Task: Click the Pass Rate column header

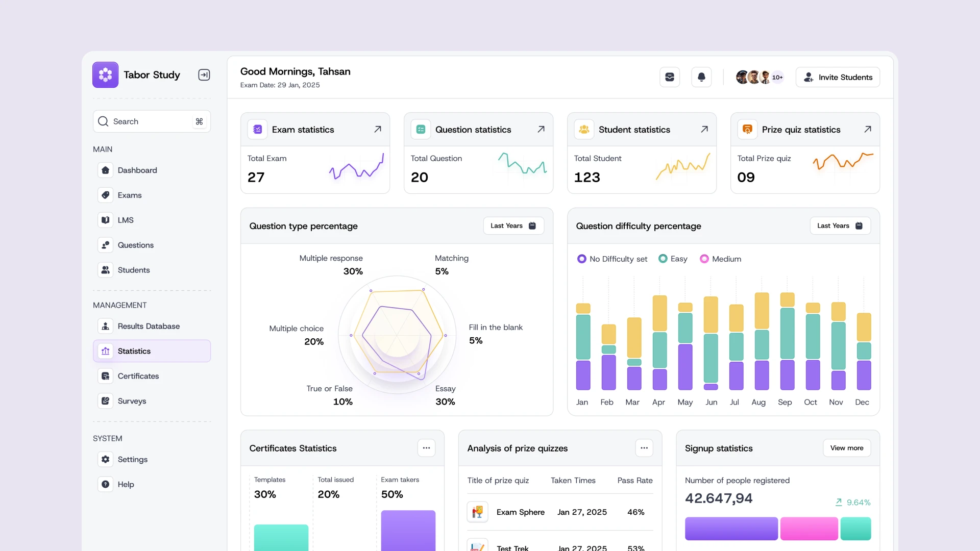Action: [635, 480]
